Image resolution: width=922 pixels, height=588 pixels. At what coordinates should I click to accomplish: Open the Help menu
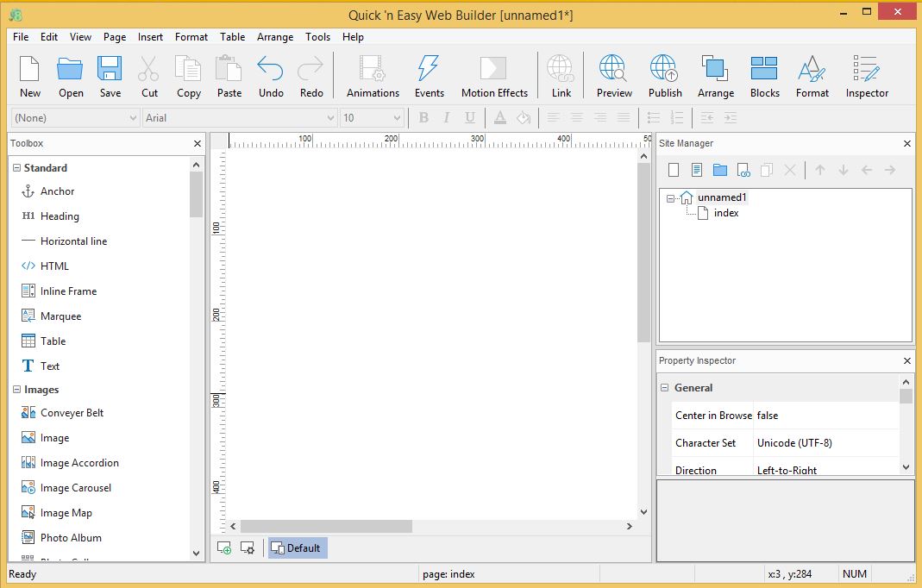(x=353, y=36)
